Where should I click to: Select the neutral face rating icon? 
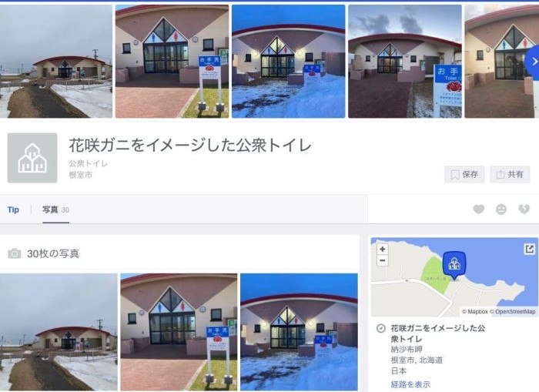501,209
